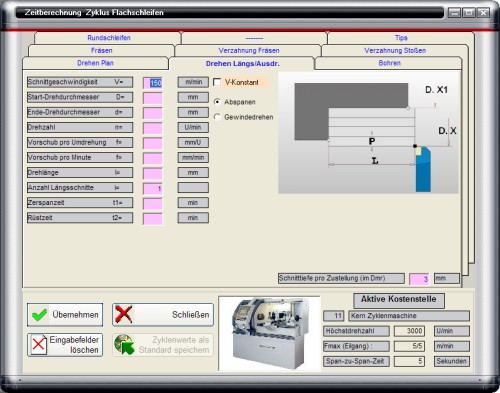Click the Höchstdrehzahl label

click(356, 331)
